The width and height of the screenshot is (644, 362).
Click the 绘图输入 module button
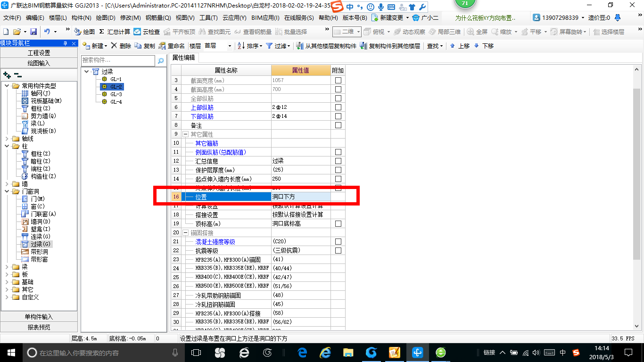[39, 63]
